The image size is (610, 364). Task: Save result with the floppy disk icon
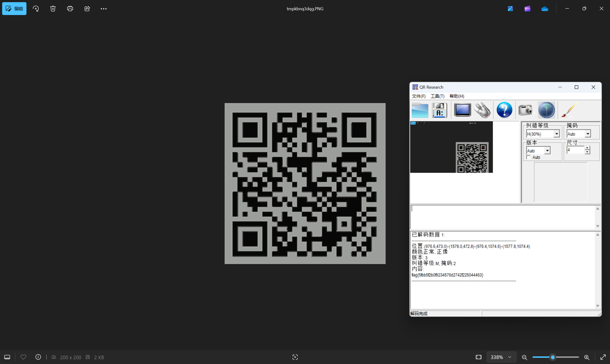[x=440, y=110]
